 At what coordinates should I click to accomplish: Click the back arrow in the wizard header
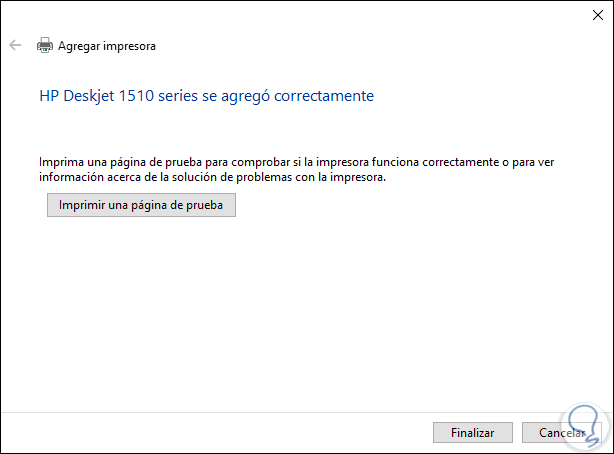[x=15, y=45]
